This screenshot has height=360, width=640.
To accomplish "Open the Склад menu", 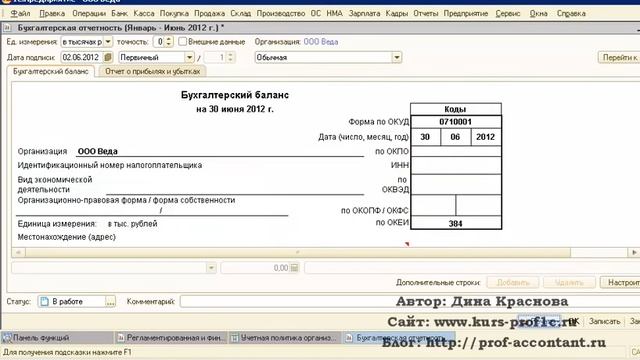I will tap(240, 13).
